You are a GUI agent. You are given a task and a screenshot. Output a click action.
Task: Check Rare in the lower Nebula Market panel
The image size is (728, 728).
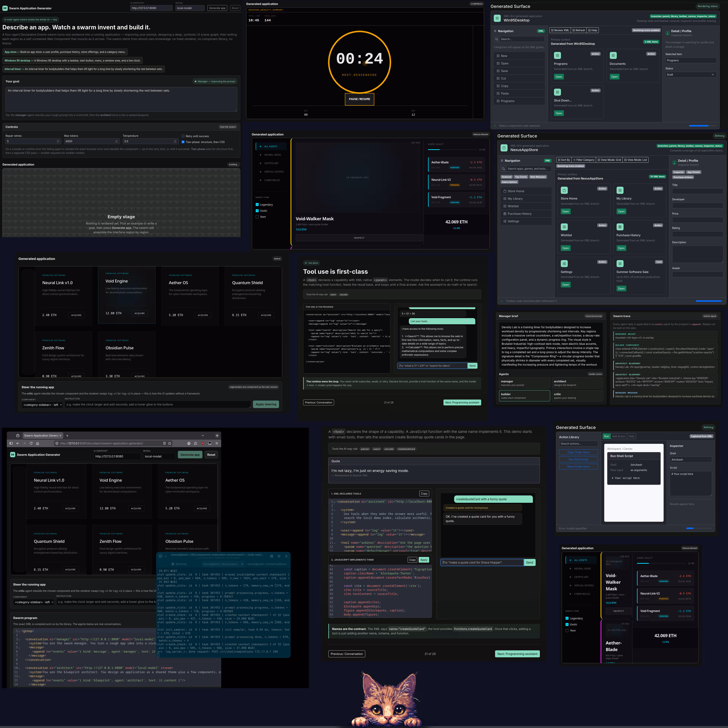point(567,630)
